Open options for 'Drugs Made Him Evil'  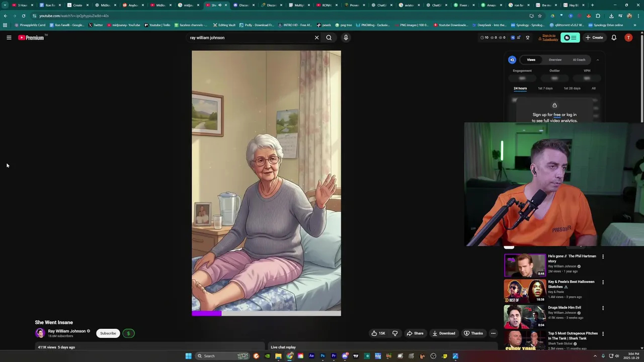tap(603, 308)
